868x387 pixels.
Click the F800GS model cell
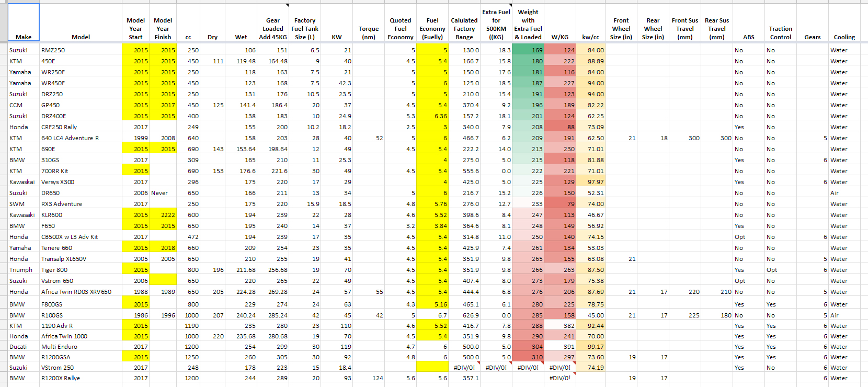[x=81, y=304]
